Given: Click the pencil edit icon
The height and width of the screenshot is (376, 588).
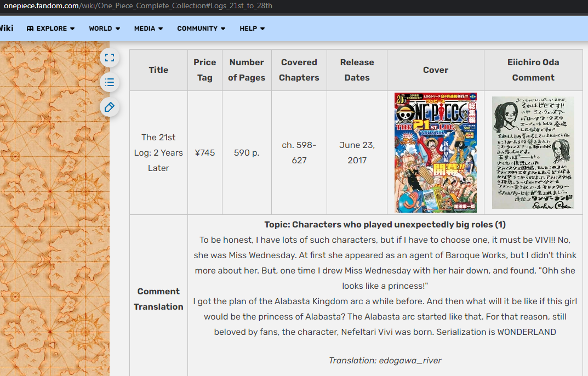Looking at the screenshot, I should (110, 107).
